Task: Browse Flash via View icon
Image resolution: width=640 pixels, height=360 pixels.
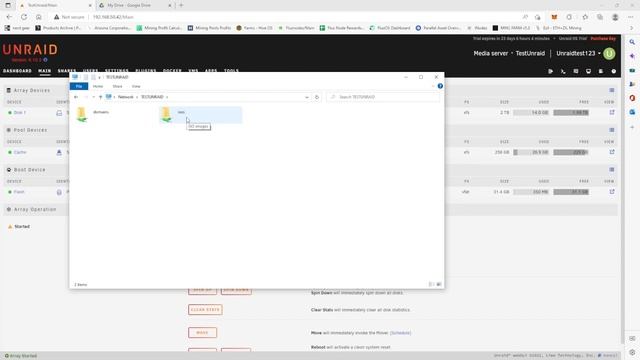Action: pos(612,191)
